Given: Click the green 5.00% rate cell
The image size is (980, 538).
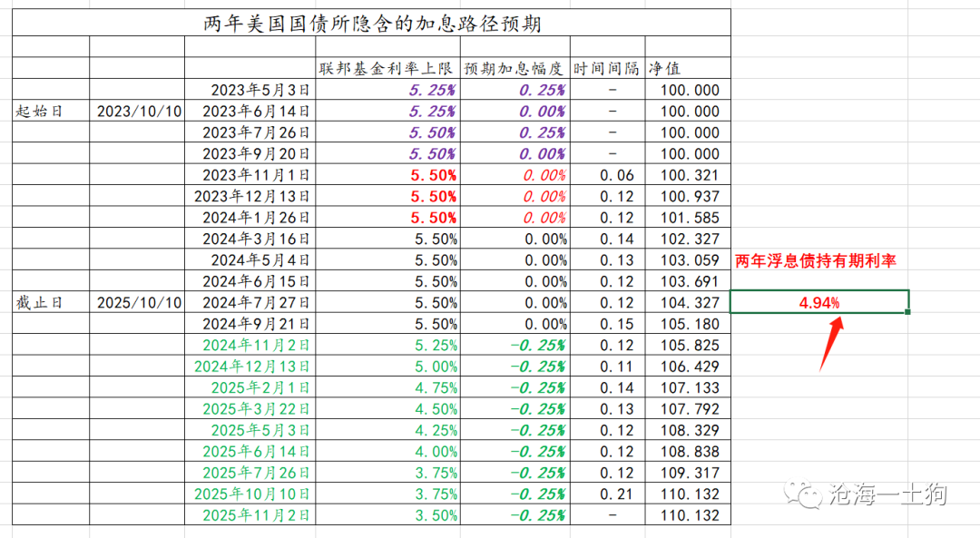Looking at the screenshot, I should (x=387, y=367).
